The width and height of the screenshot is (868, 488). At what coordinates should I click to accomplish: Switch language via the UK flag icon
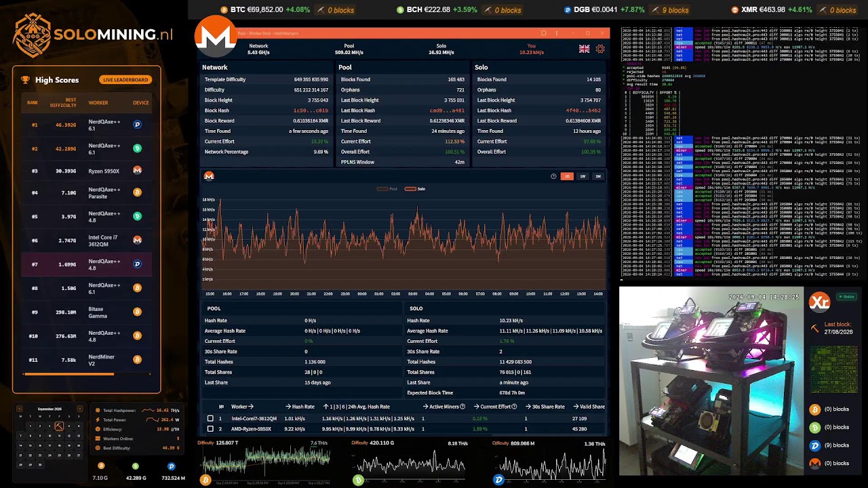coord(584,49)
